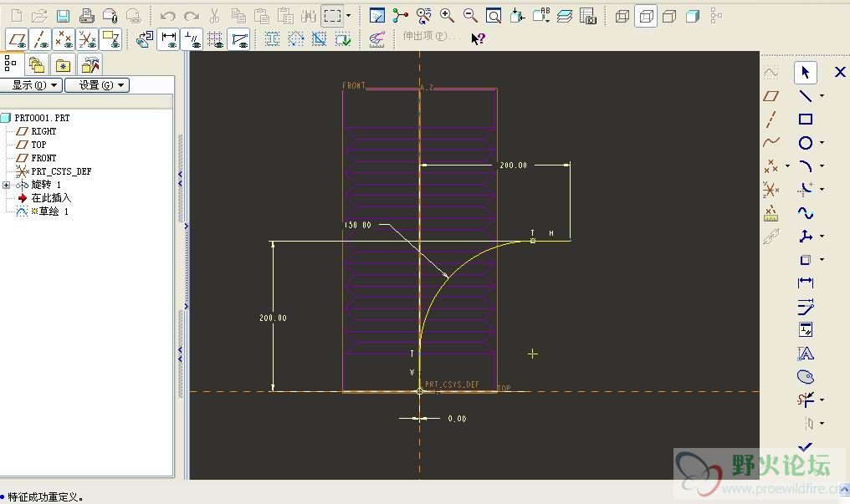850x504 pixels.
Task: Create a new file with New icon
Action: pyautogui.click(x=16, y=16)
